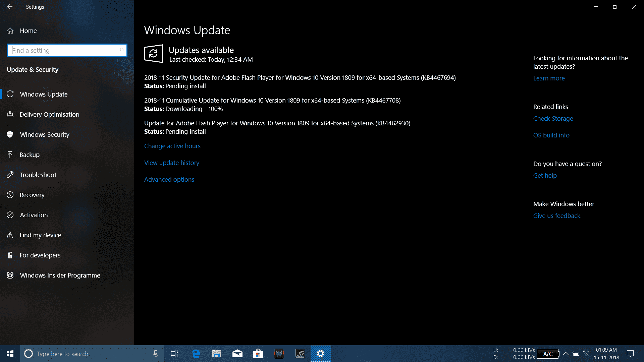
Task: Open Check Storage link
Action: pos(553,119)
